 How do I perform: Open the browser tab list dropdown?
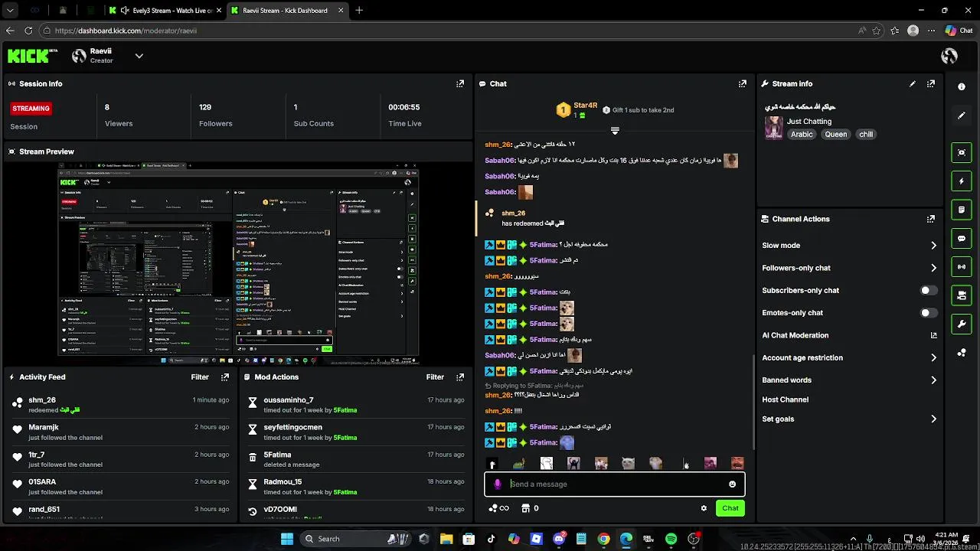click(x=10, y=10)
